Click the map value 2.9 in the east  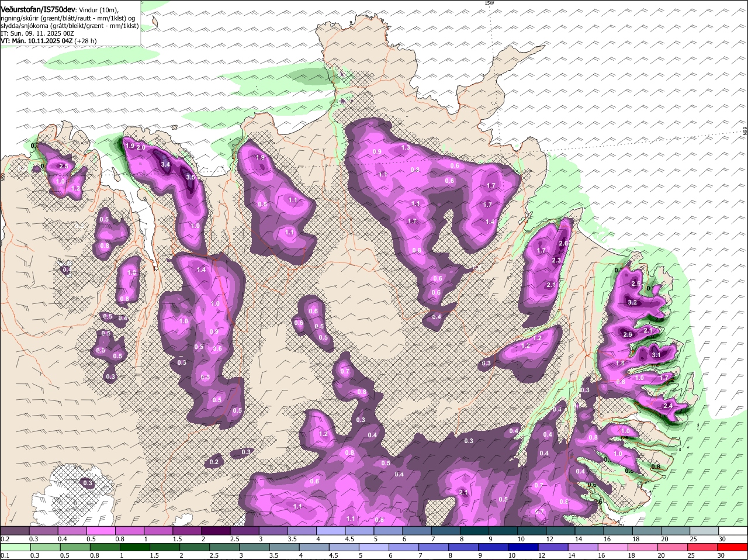tap(628, 335)
